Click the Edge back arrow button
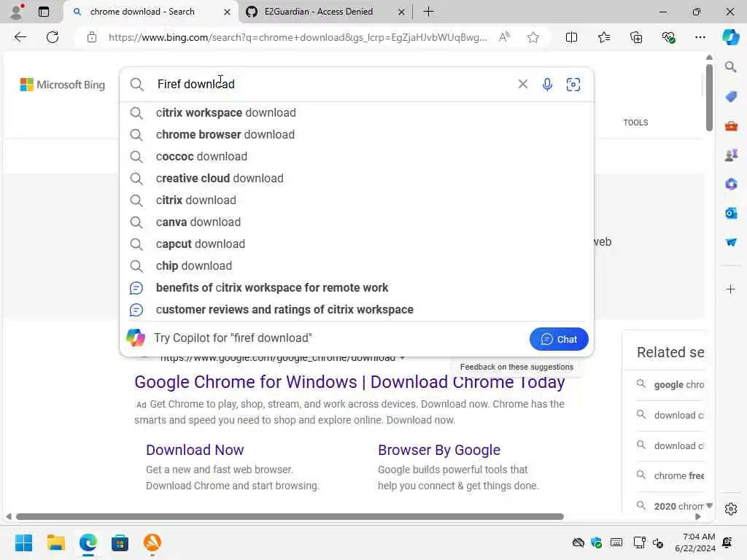Viewport: 747px width, 560px height. (x=20, y=37)
